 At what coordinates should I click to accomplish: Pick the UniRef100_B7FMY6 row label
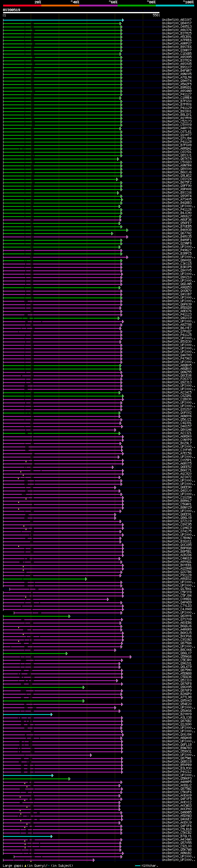[x=177, y=104]
